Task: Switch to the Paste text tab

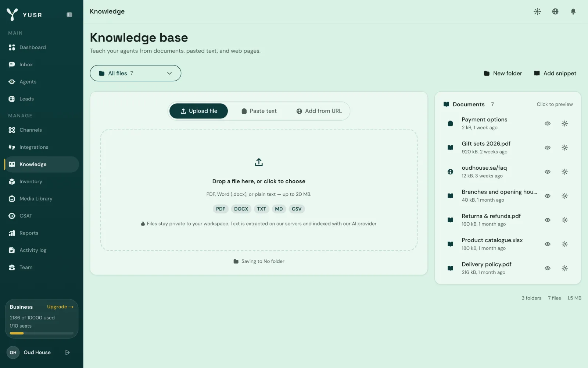Action: (259, 111)
